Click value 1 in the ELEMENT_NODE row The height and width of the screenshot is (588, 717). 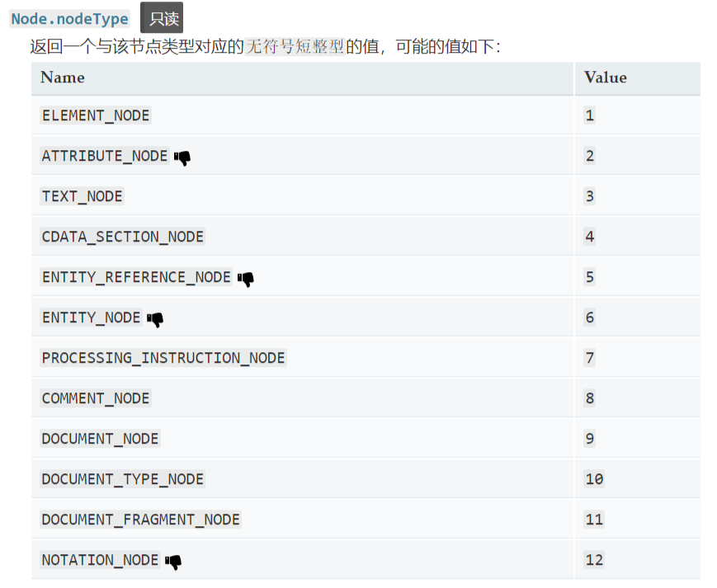(x=590, y=115)
